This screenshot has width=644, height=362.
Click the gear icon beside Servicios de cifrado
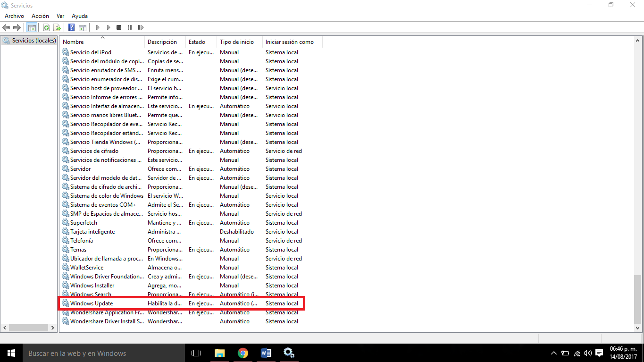click(x=66, y=151)
